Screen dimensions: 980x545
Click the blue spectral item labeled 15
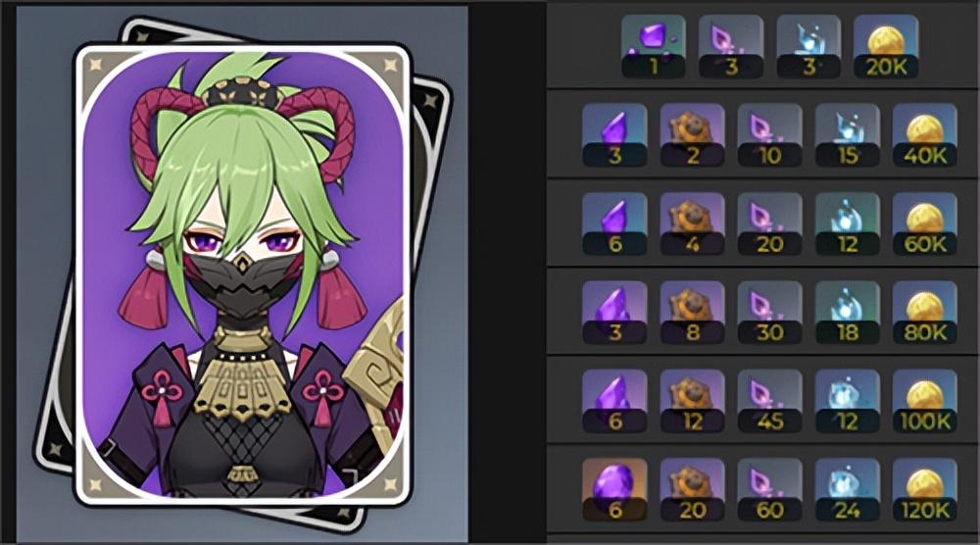point(847,135)
